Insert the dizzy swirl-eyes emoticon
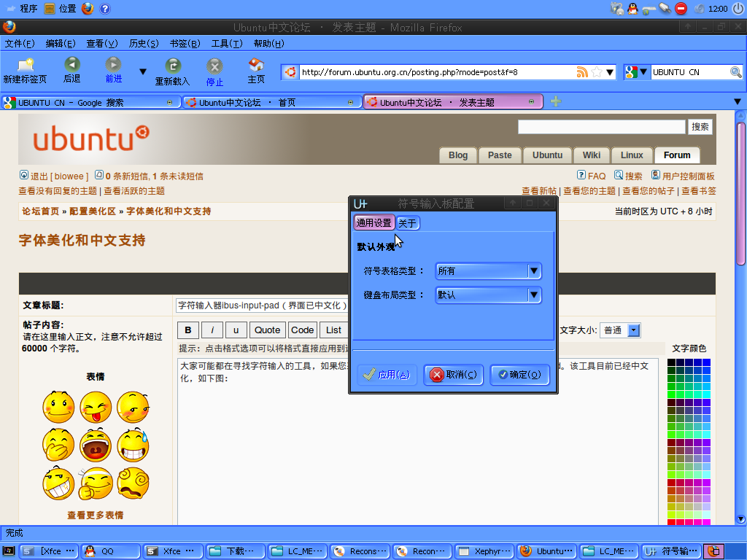Image resolution: width=747 pixels, height=560 pixels. point(133,483)
